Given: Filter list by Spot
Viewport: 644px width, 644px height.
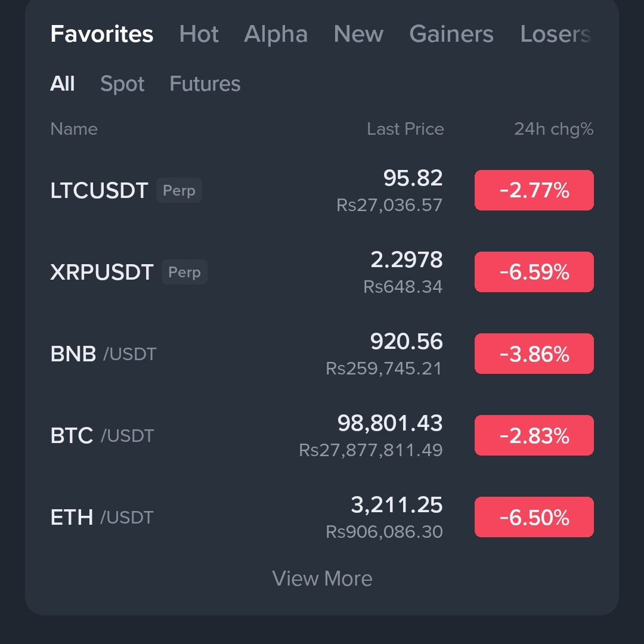Looking at the screenshot, I should tap(122, 84).
